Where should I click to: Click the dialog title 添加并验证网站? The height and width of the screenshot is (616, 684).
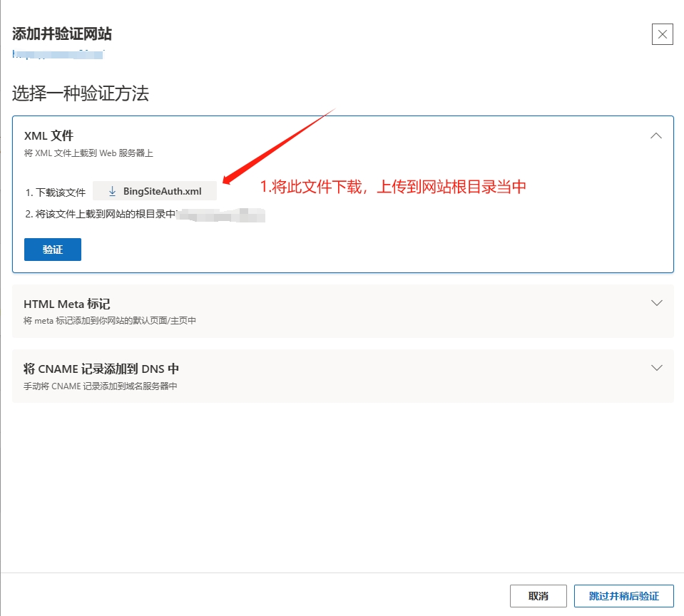62,34
